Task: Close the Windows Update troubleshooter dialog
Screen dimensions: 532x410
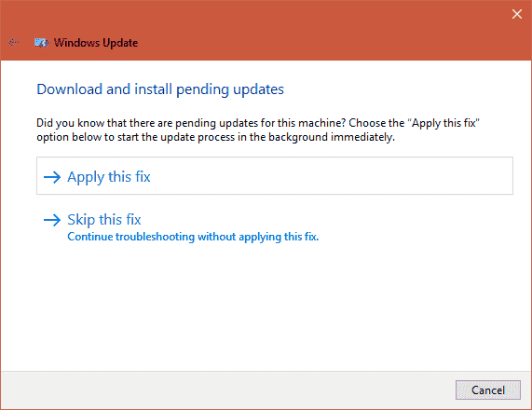Action: tap(517, 14)
